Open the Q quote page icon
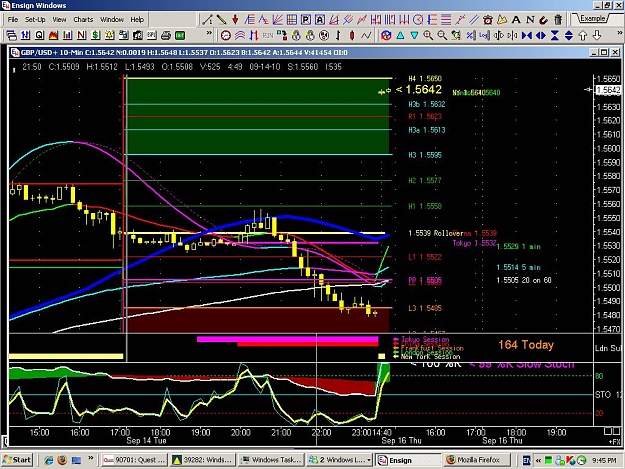The width and height of the screenshot is (625, 469). (x=39, y=35)
